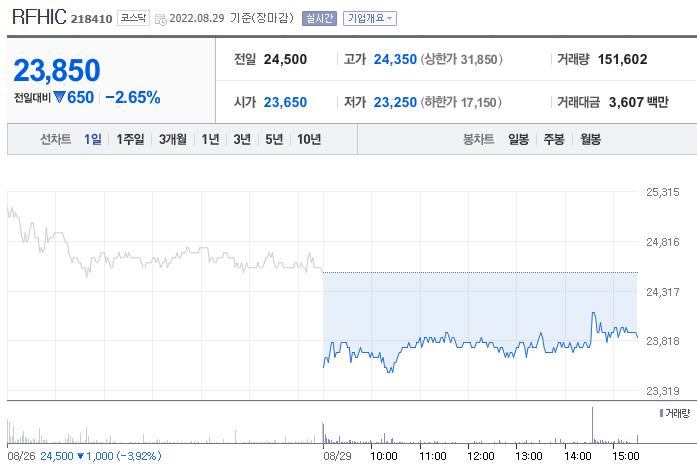This screenshot has width=697, height=475.
Task: Click the 하한가 17,150 text
Action: (x=461, y=102)
